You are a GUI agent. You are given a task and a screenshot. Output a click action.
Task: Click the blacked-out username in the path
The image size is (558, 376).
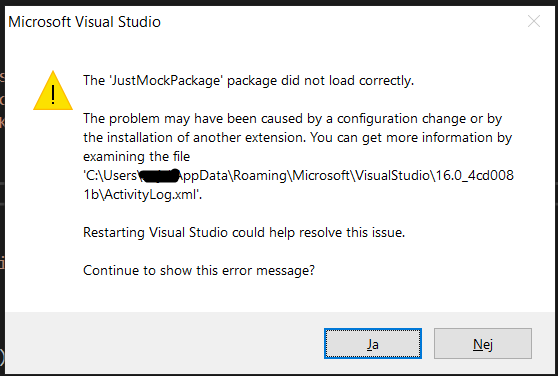[x=159, y=176]
